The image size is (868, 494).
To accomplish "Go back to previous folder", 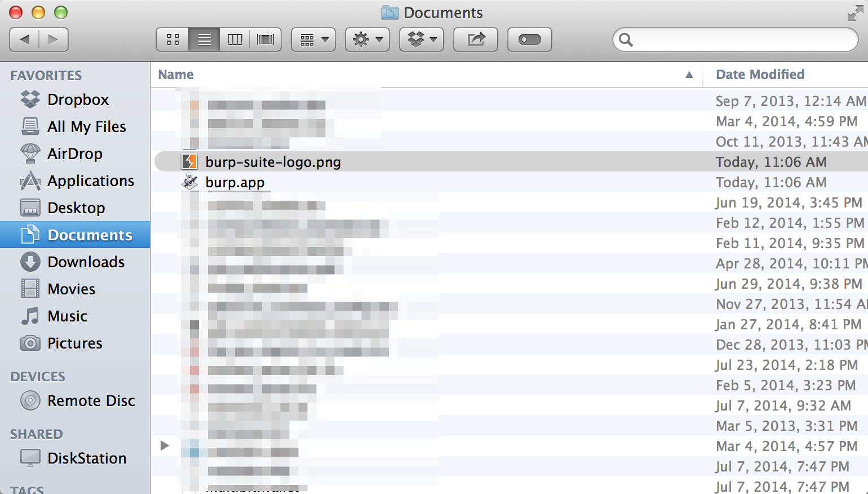I will [x=25, y=39].
